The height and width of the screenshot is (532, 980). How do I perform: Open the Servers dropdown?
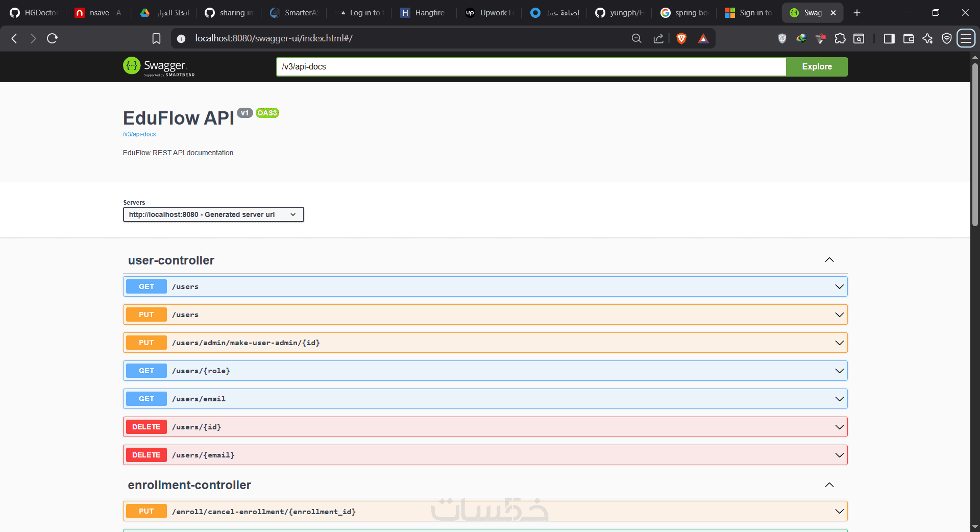click(213, 214)
